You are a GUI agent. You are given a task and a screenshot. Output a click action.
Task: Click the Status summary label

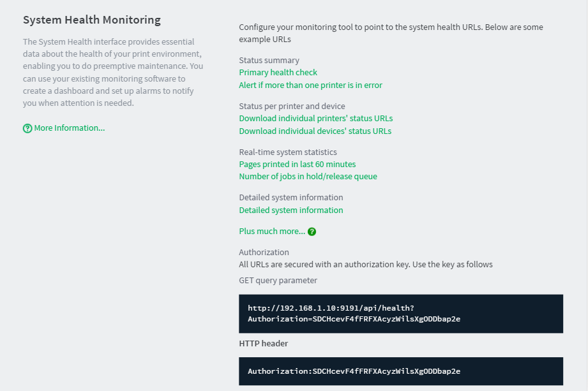tap(269, 61)
